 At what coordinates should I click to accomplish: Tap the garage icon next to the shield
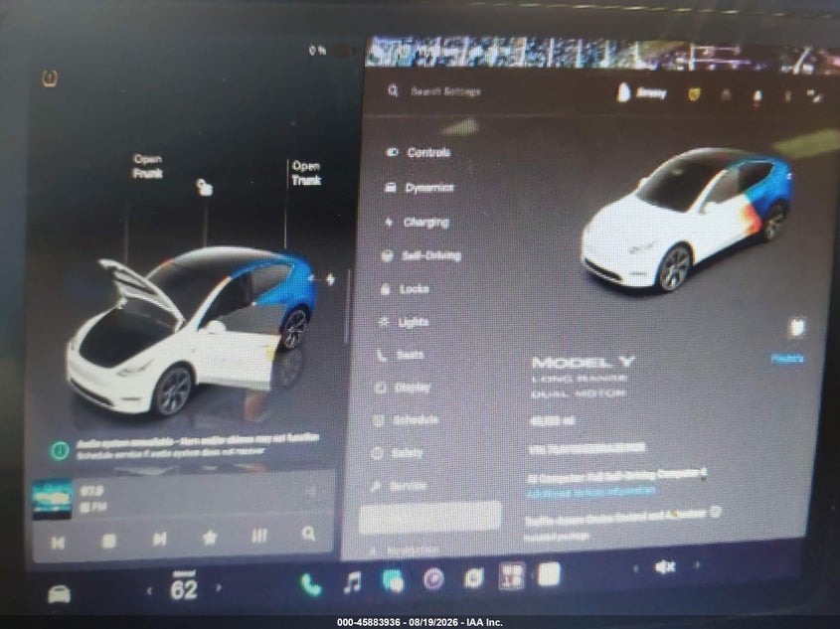(726, 94)
